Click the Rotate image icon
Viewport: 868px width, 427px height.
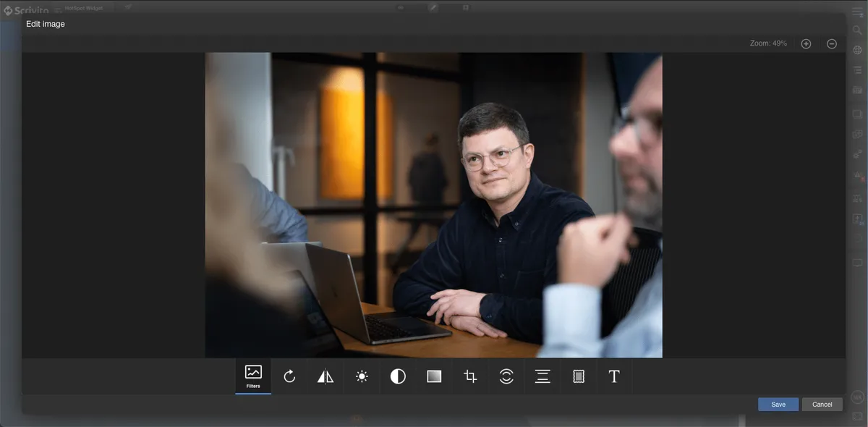pyautogui.click(x=289, y=376)
